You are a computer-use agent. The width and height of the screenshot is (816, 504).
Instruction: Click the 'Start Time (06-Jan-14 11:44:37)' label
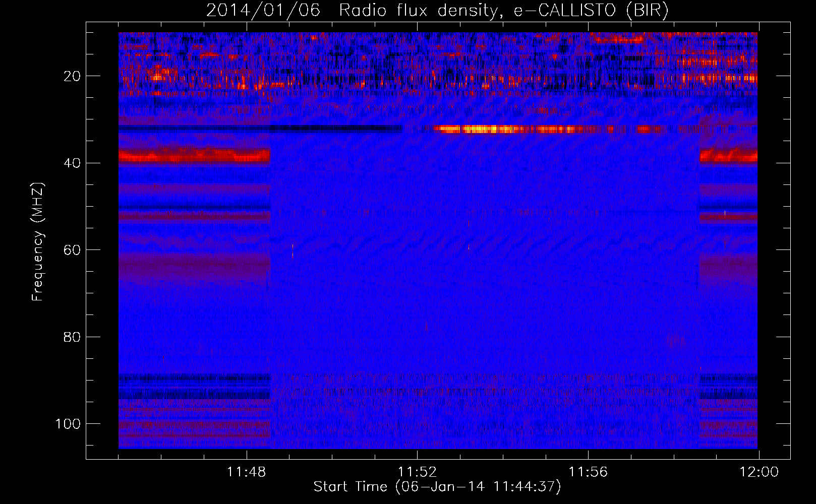[437, 487]
